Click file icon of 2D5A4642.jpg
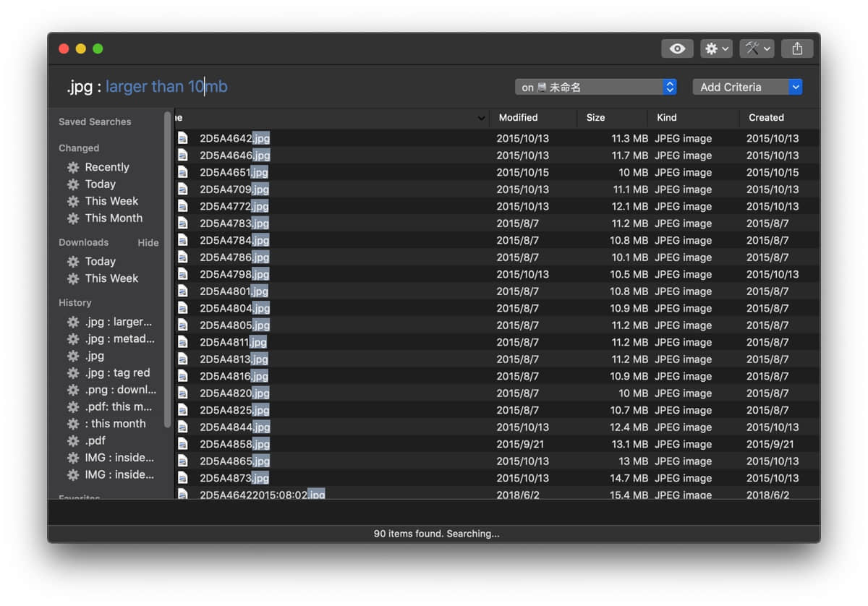The image size is (868, 606). click(x=183, y=138)
